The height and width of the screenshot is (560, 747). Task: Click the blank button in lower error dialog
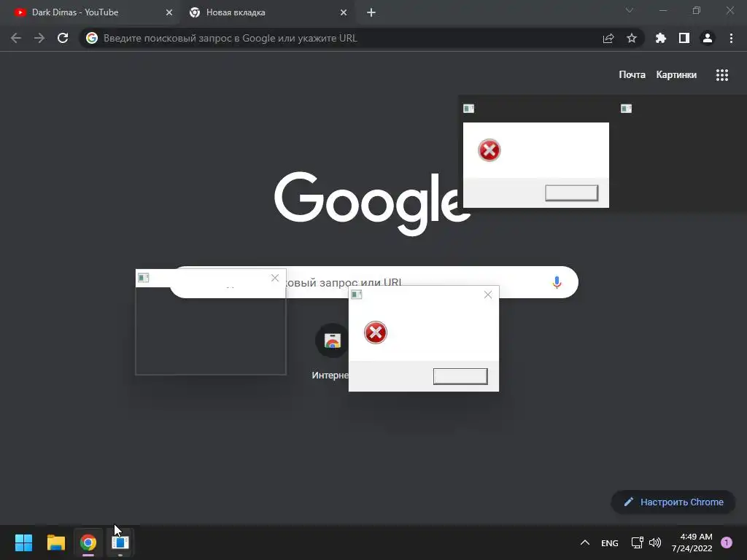[460, 376]
